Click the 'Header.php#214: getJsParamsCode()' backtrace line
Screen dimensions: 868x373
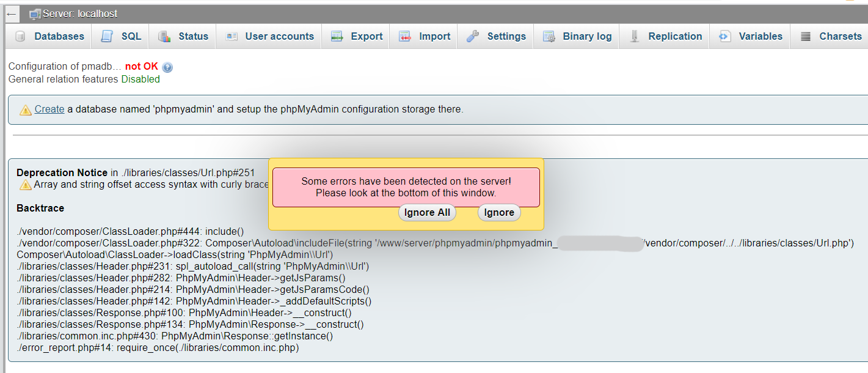pos(193,290)
